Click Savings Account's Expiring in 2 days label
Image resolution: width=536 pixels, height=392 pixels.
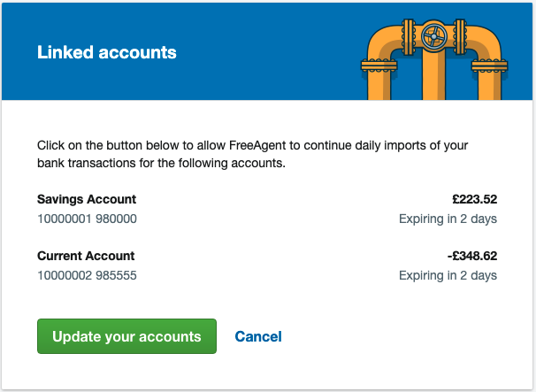(x=448, y=219)
